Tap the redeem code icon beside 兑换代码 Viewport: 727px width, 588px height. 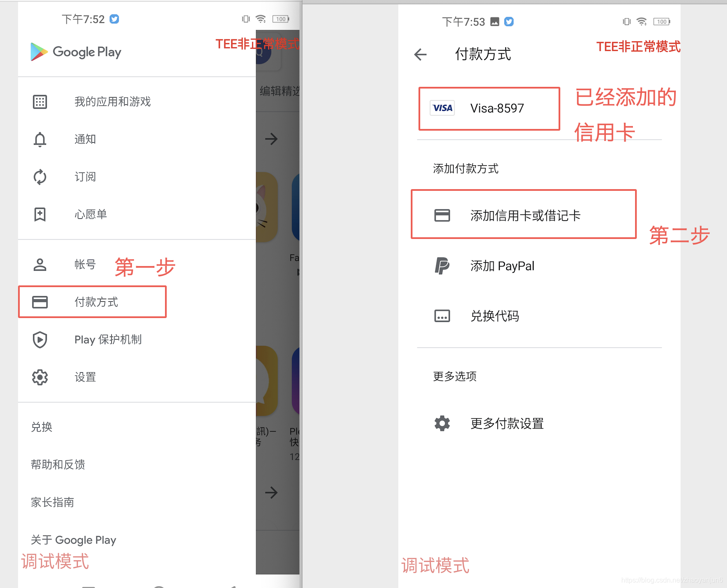(442, 316)
